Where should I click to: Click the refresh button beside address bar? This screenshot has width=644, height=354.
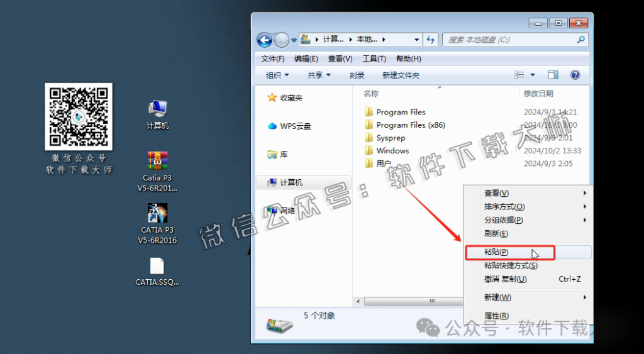430,40
